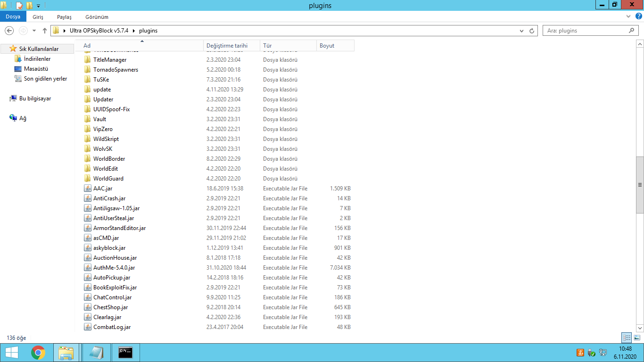Image resolution: width=644 pixels, height=362 pixels.
Task: Open the recent locations dropdown arrow
Action: pos(34,31)
